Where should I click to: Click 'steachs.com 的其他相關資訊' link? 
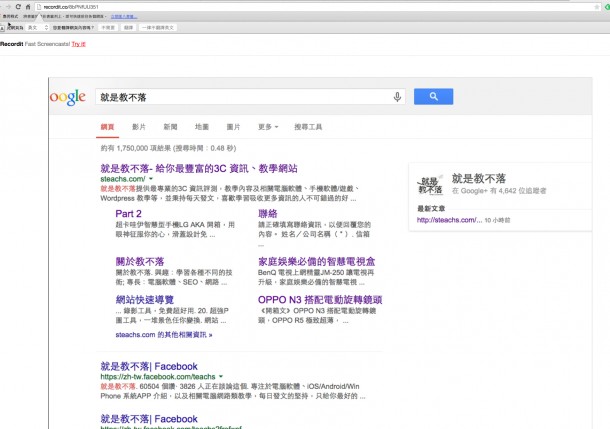164,334
